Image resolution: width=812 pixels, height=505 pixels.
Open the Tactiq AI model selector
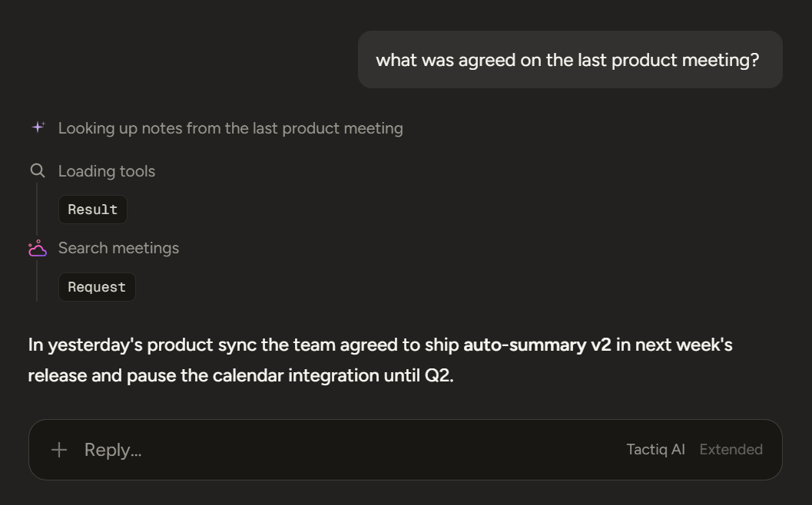655,449
